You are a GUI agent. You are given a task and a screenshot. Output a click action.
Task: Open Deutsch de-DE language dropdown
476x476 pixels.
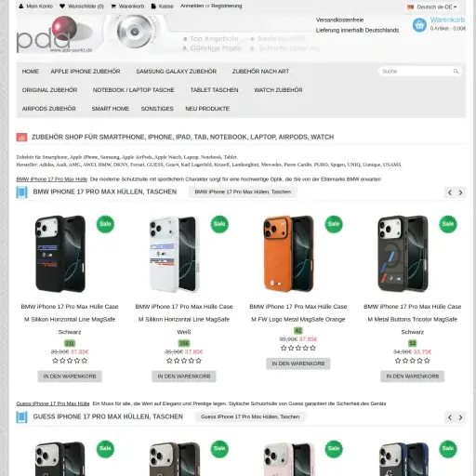(x=432, y=7)
